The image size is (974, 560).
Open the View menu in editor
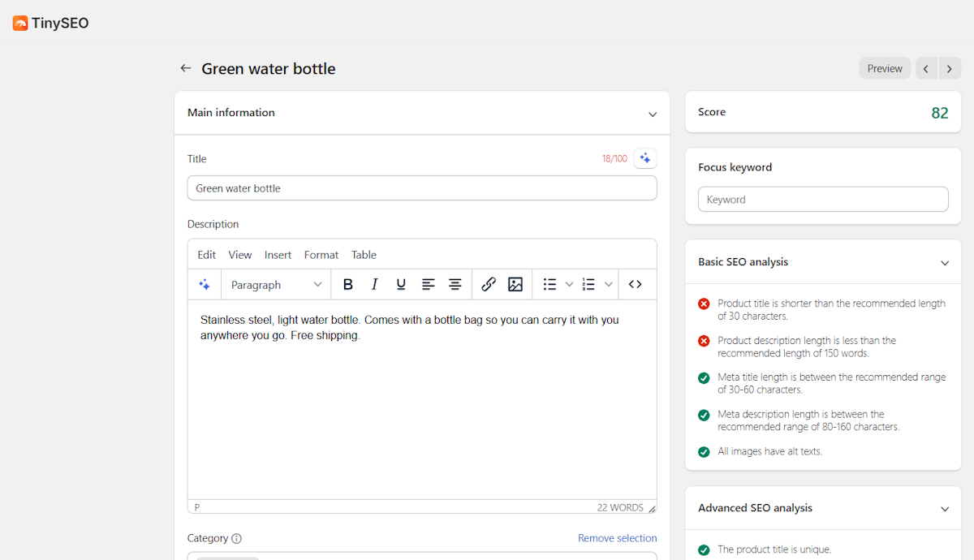click(240, 255)
